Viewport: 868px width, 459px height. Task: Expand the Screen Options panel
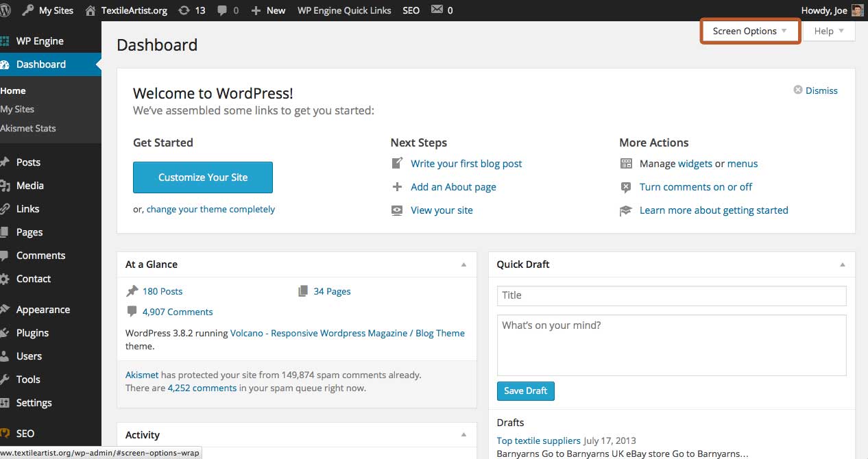pos(750,31)
